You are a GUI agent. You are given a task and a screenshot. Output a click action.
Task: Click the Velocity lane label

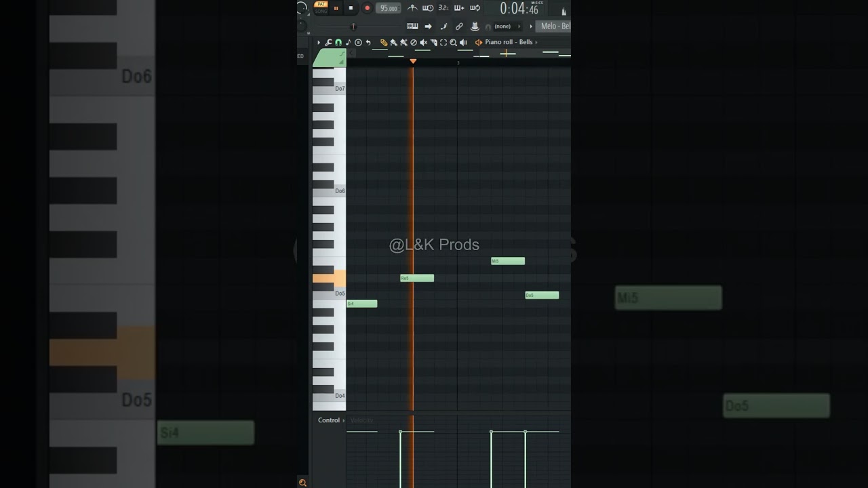click(x=361, y=420)
